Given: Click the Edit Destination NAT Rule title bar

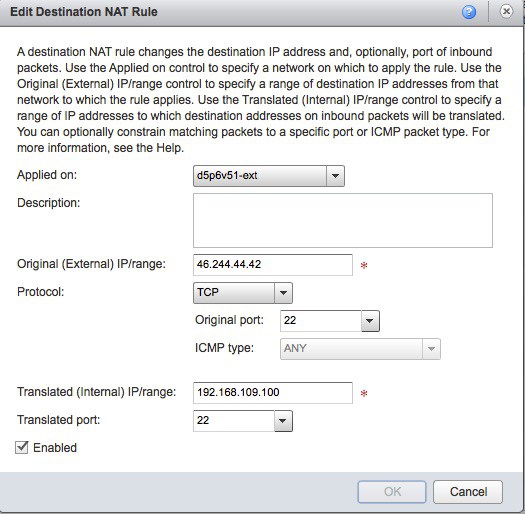Looking at the screenshot, I should [x=262, y=12].
